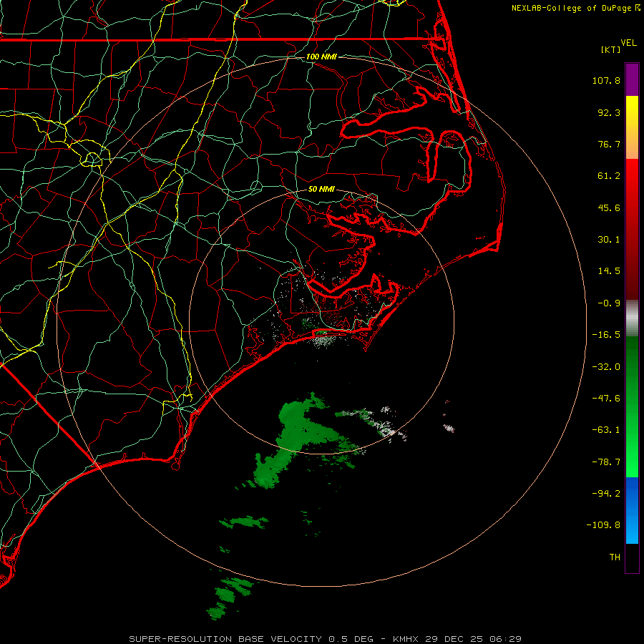
Task: Select the 92.3 legend value
Action: (x=609, y=112)
